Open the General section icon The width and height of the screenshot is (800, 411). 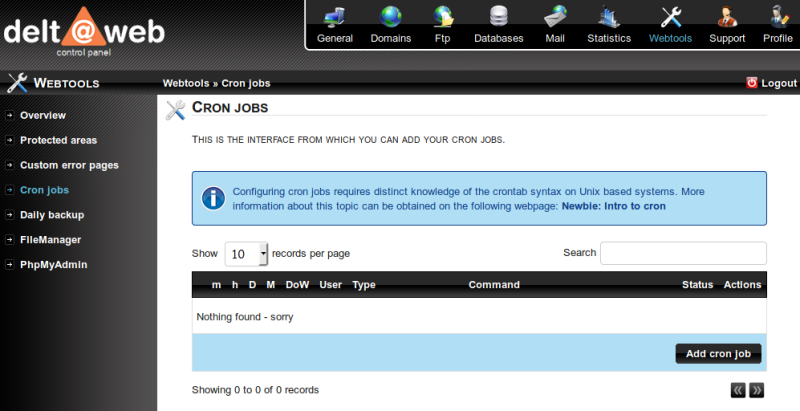[335, 18]
